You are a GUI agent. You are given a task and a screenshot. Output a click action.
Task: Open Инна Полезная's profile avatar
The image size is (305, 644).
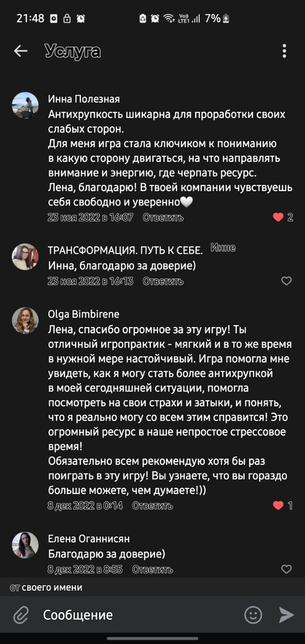point(25,105)
